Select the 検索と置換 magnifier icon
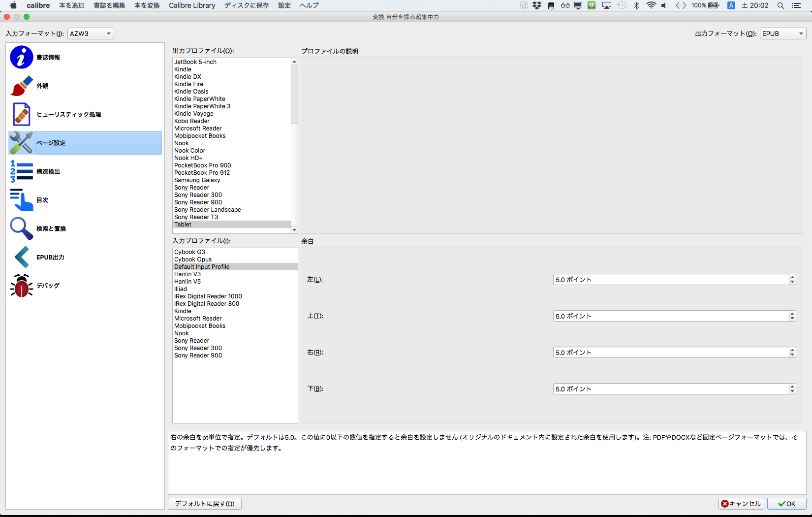 [x=21, y=228]
